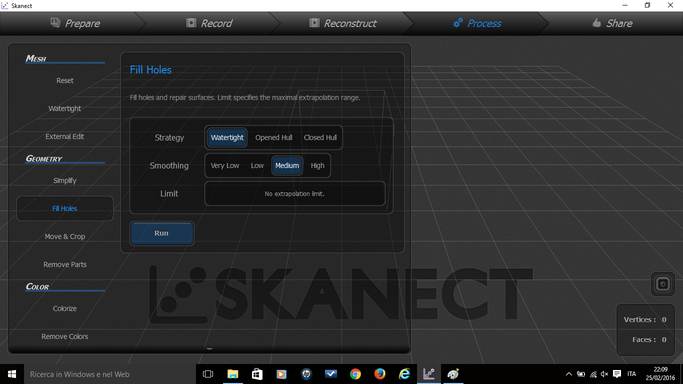The height and width of the screenshot is (384, 683).
Task: Choose Watertight strategy
Action: 227,138
